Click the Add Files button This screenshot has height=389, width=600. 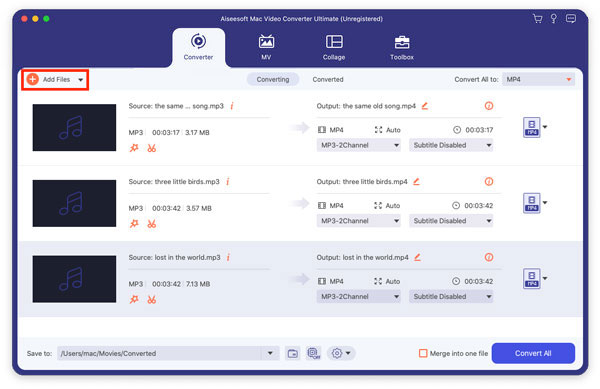(55, 80)
